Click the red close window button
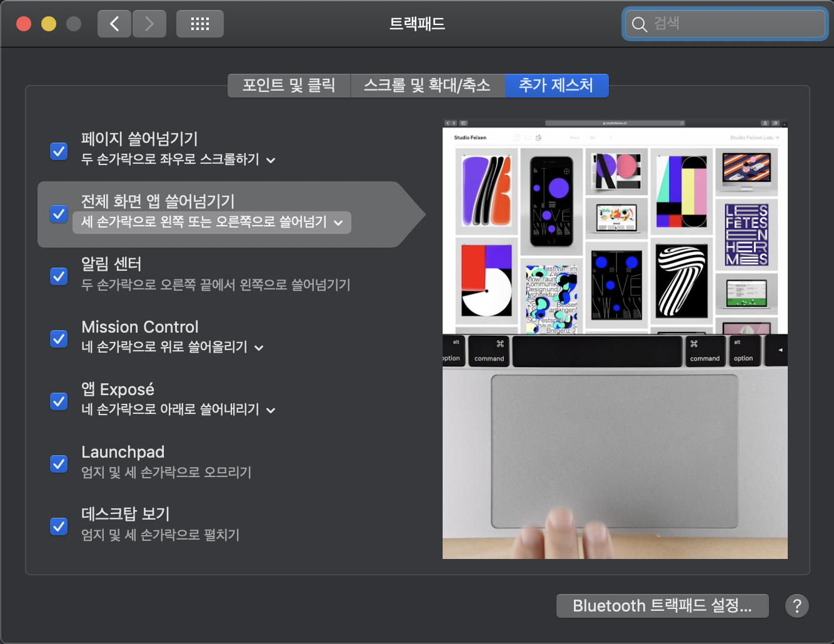Image resolution: width=834 pixels, height=644 pixels. (x=24, y=24)
